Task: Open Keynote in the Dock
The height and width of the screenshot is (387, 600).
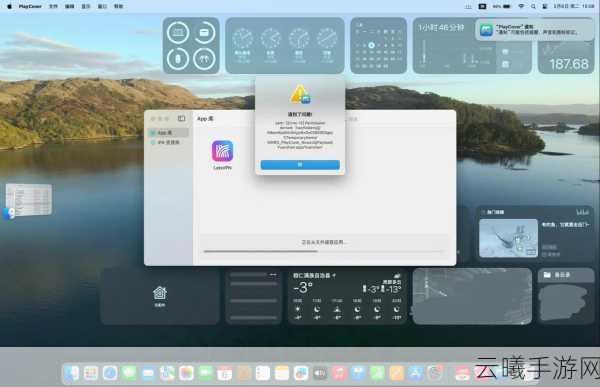Action: pos(359,373)
